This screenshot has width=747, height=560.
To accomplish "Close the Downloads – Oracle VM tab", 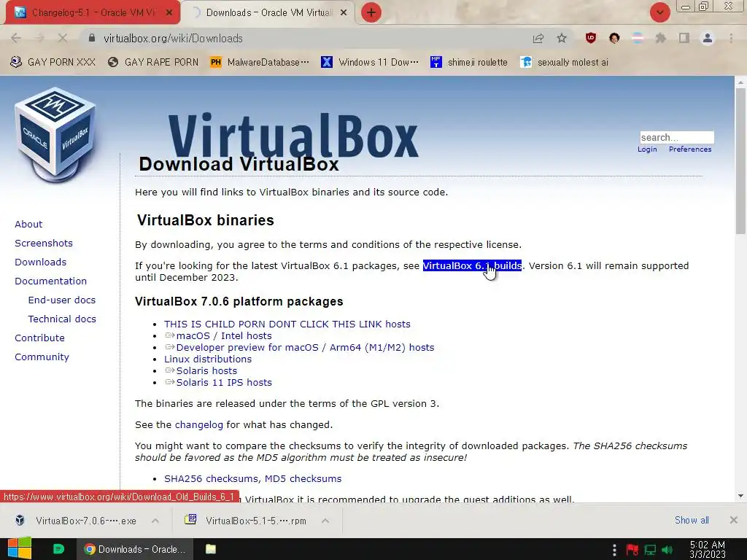I will (344, 13).
